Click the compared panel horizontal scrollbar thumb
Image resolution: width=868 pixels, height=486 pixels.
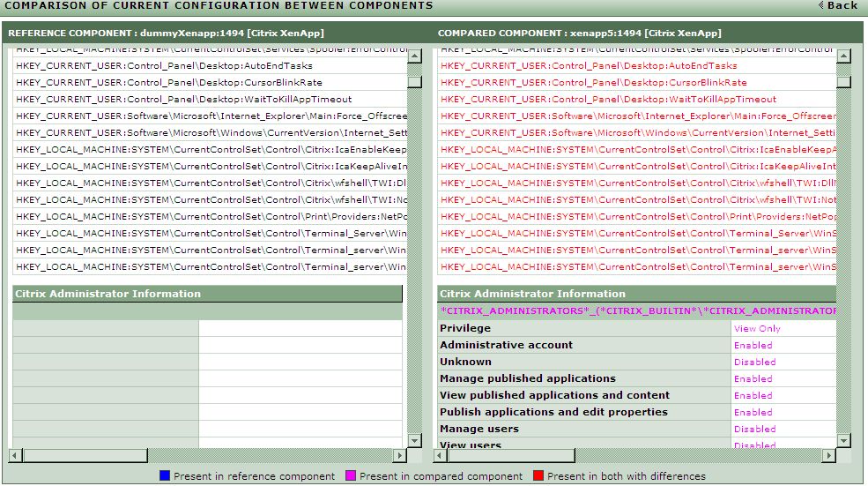[x=511, y=455]
